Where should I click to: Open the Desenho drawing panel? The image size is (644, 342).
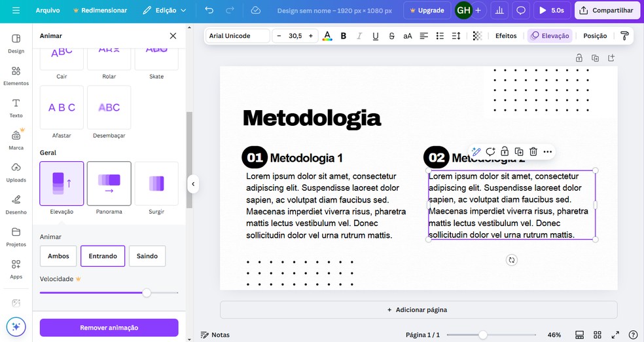pos(16,204)
